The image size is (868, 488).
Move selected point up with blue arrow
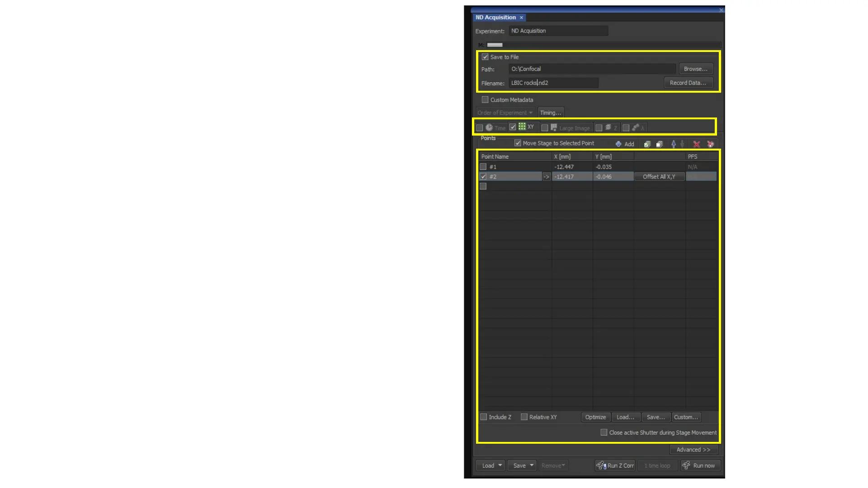(674, 144)
